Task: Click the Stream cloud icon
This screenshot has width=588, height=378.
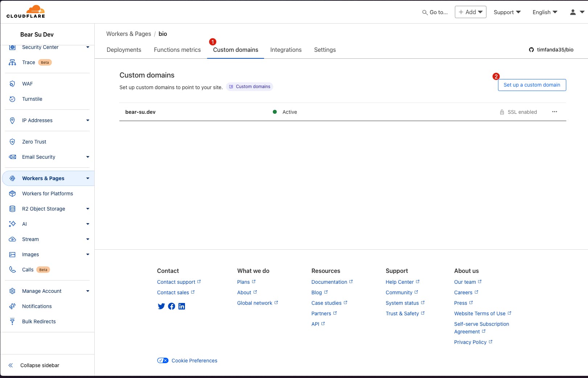Action: click(x=12, y=239)
